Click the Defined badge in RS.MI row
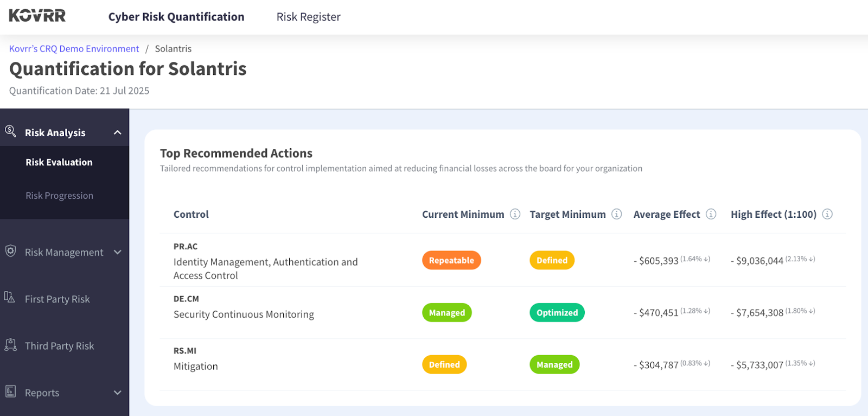 [444, 364]
